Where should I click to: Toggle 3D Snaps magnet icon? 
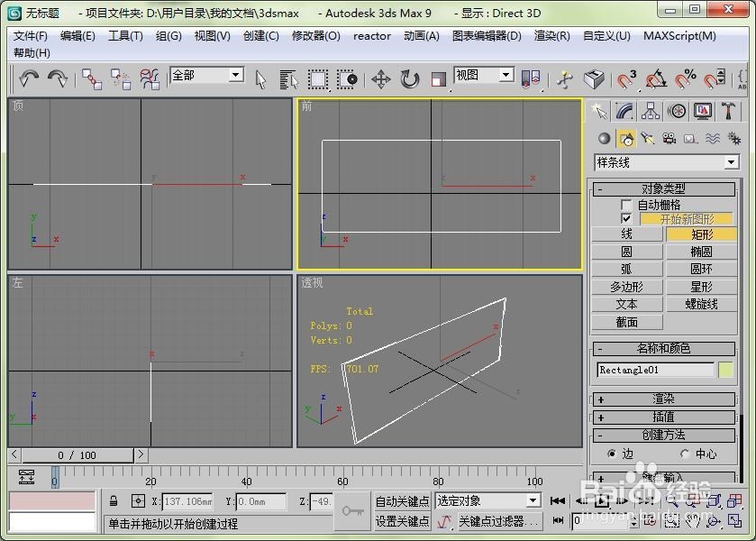pos(627,79)
